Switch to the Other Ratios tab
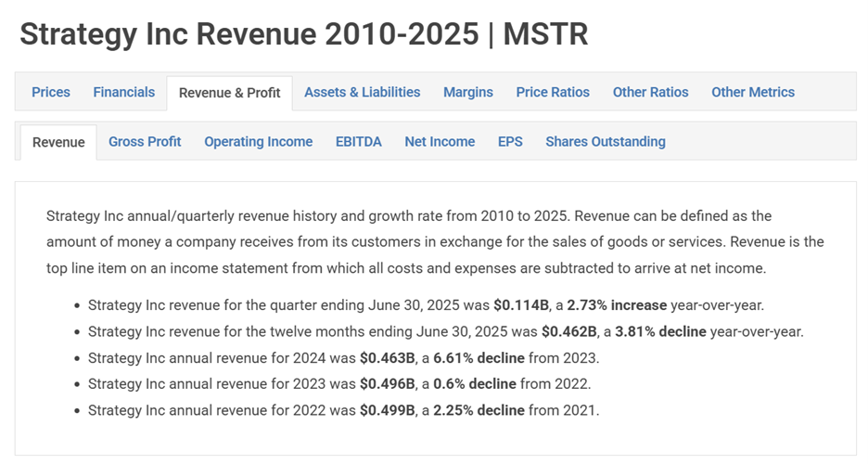This screenshot has width=868, height=464. click(x=650, y=92)
